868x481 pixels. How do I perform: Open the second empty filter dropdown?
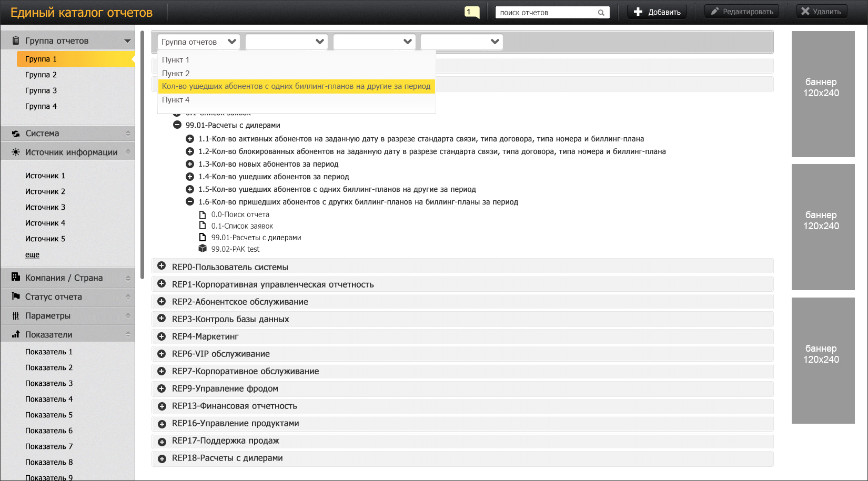coord(287,42)
